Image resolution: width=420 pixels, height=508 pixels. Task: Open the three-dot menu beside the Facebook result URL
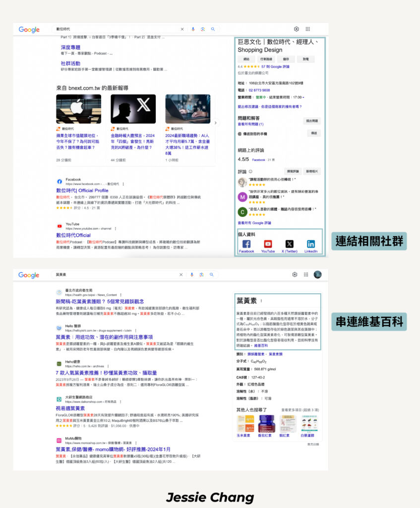[x=123, y=184]
